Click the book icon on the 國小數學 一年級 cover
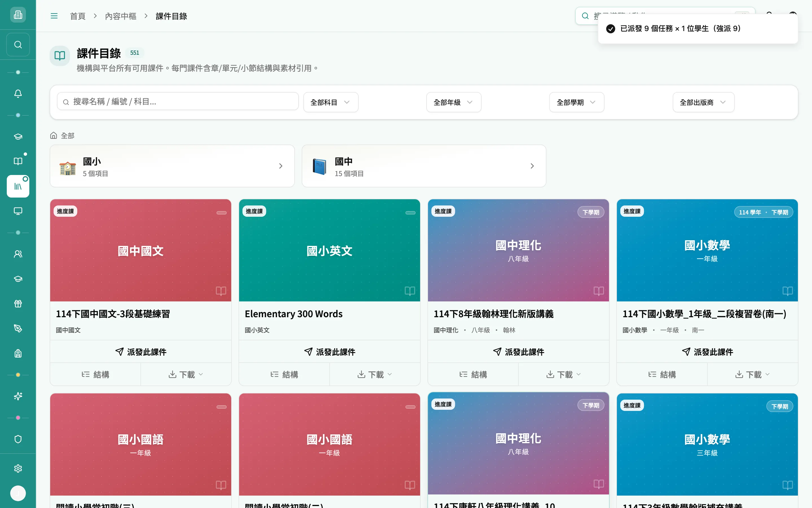 click(x=787, y=291)
